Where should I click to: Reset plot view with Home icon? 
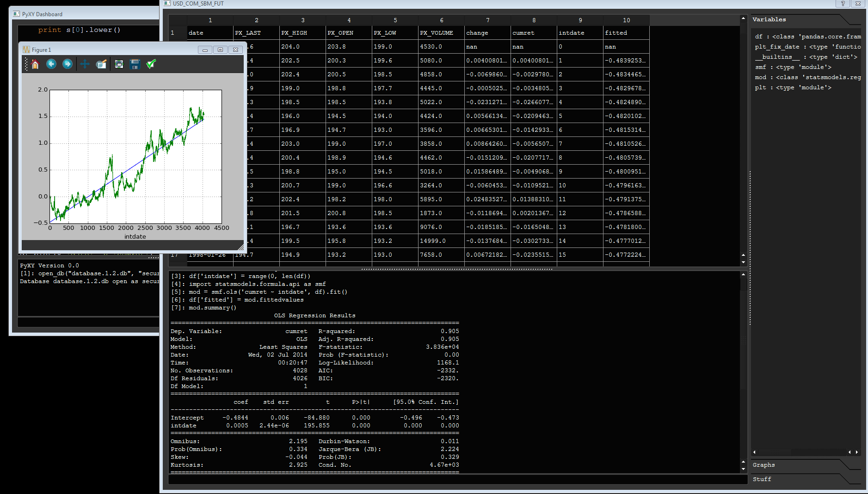point(35,64)
